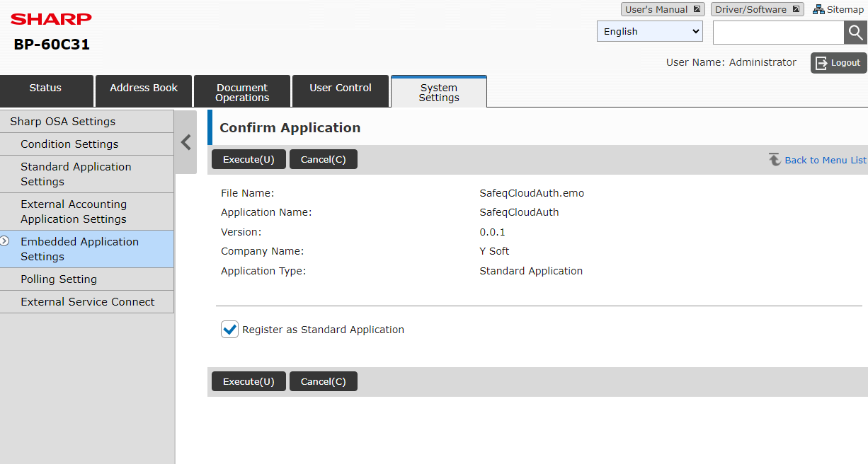This screenshot has width=868, height=464.
Task: Click the Logout button
Action: point(838,63)
